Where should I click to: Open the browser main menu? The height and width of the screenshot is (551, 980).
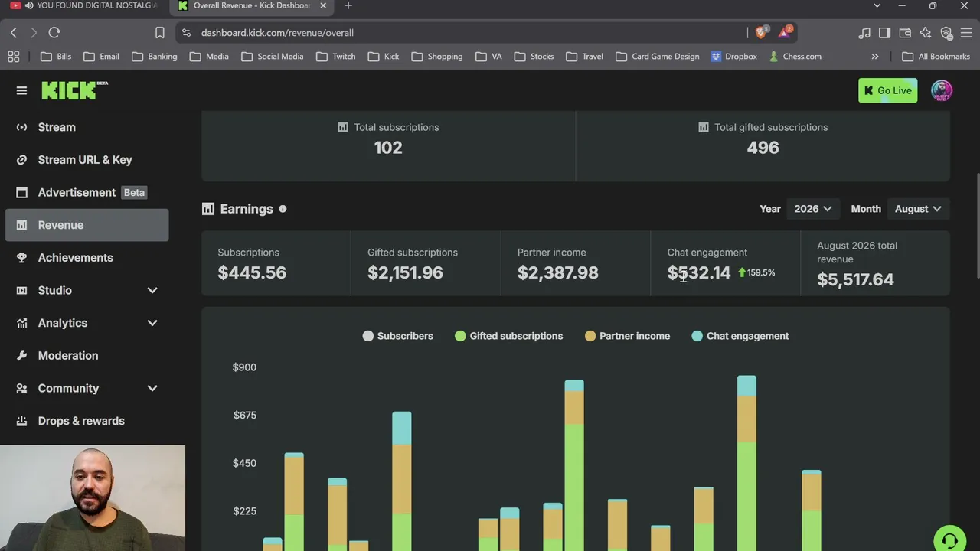pos(966,33)
